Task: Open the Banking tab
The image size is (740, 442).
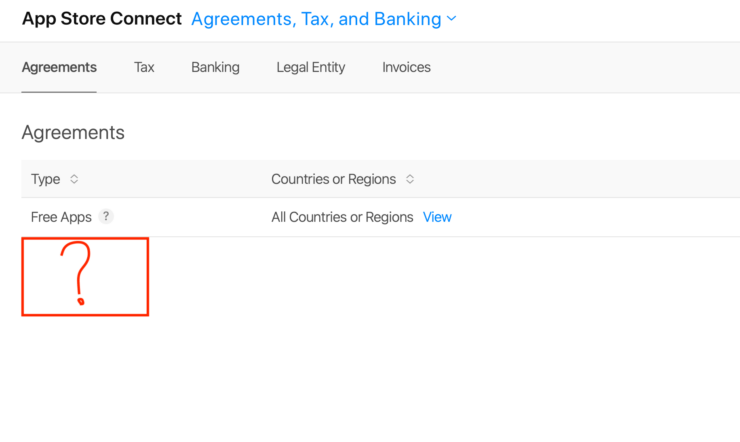Action: (215, 67)
